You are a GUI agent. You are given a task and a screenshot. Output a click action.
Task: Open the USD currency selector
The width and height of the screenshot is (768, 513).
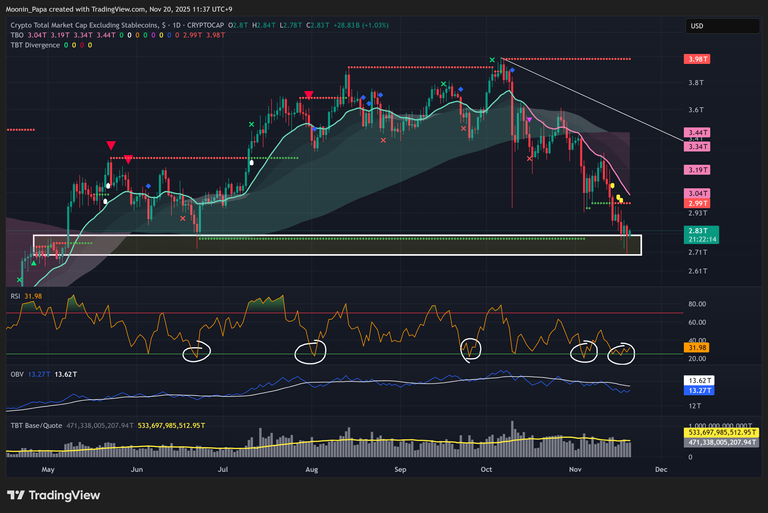click(697, 26)
